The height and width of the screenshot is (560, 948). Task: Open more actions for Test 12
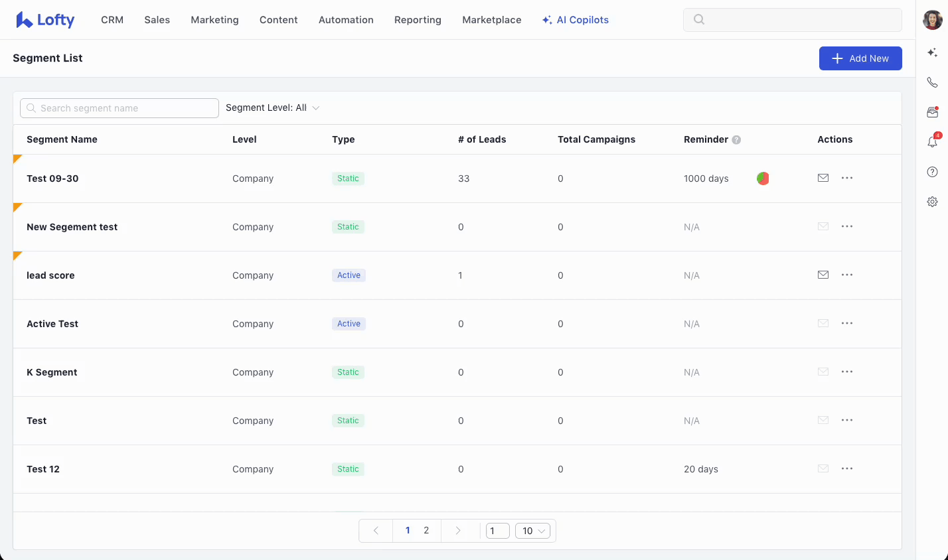coord(847,468)
